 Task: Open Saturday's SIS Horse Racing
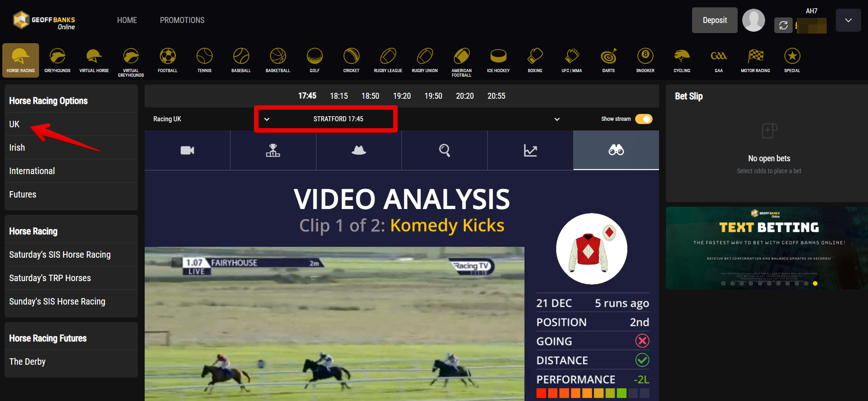(71, 254)
